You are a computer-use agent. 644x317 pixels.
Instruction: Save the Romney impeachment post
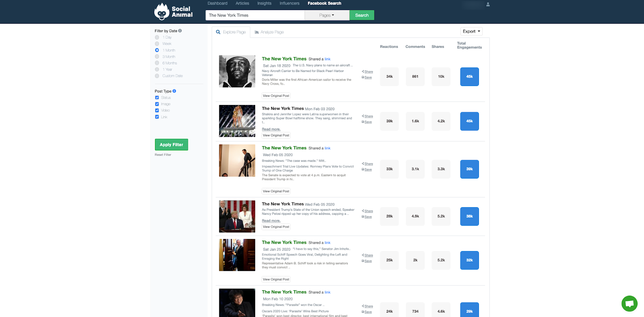pyautogui.click(x=367, y=169)
